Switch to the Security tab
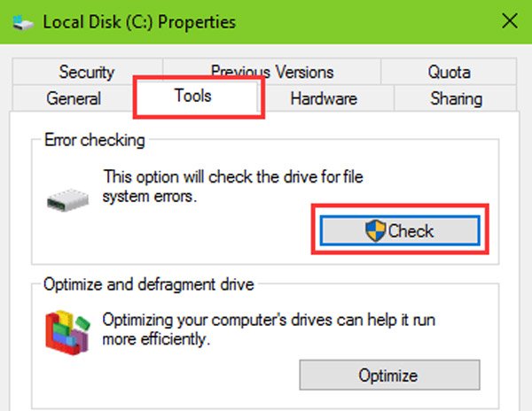The height and width of the screenshot is (411, 532). (86, 72)
